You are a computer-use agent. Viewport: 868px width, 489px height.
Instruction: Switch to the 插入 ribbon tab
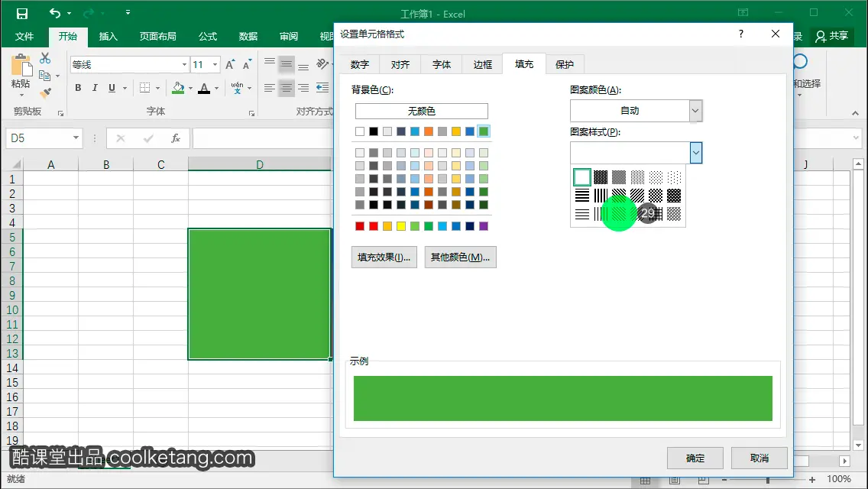[108, 37]
